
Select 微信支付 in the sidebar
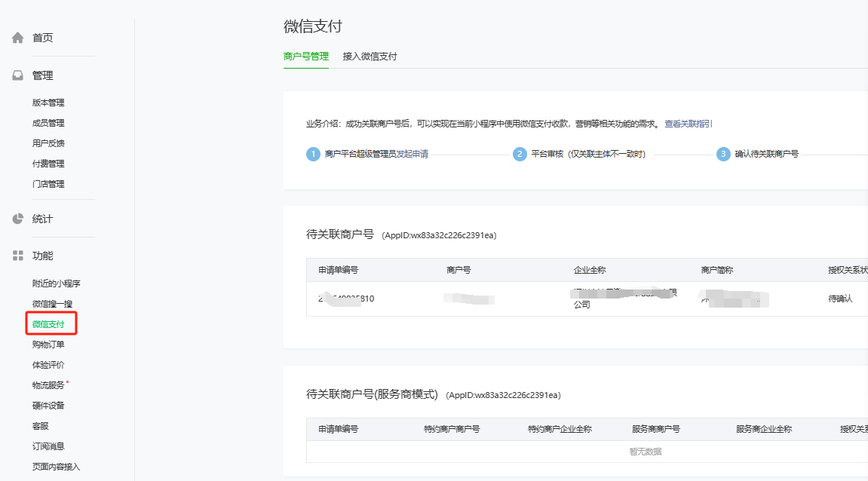click(x=48, y=323)
